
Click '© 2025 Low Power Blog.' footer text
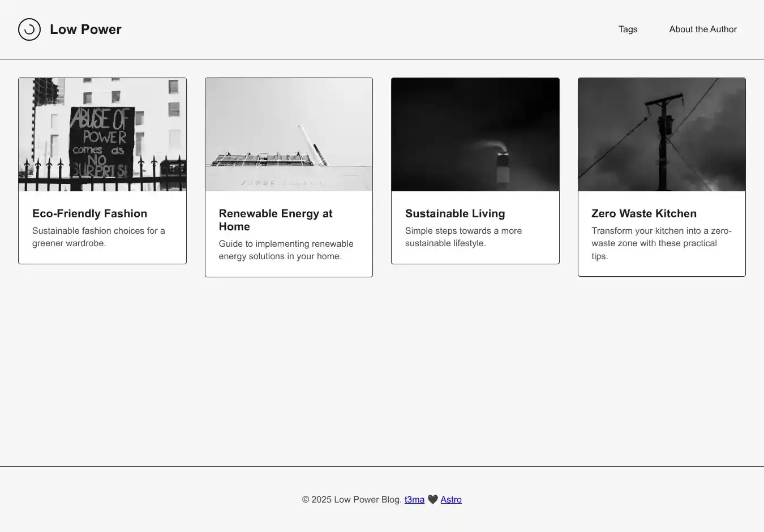pos(352,499)
